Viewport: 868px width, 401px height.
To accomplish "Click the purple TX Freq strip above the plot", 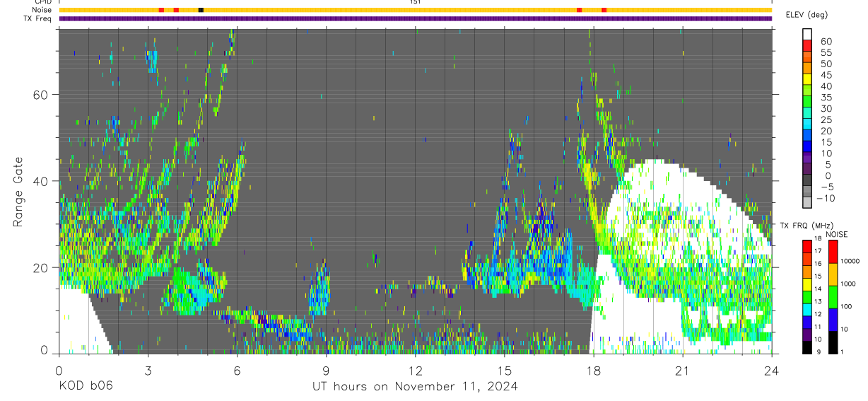I will pyautogui.click(x=415, y=18).
